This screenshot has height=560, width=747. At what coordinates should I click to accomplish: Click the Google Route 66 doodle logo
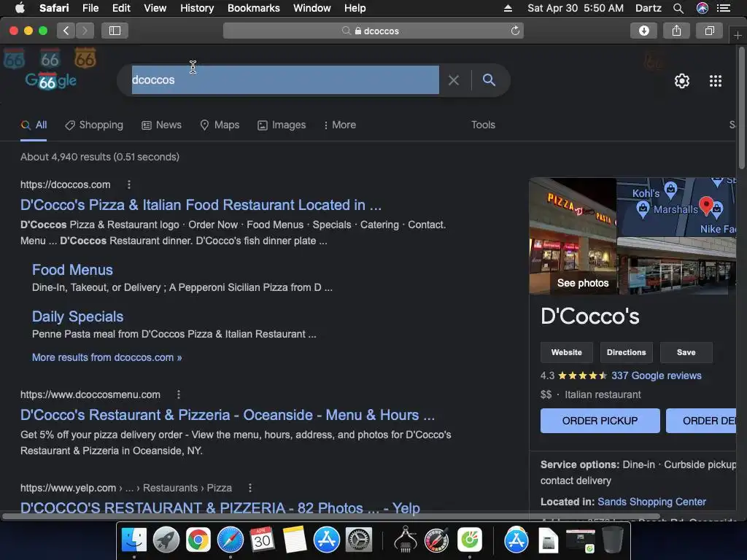(x=51, y=80)
